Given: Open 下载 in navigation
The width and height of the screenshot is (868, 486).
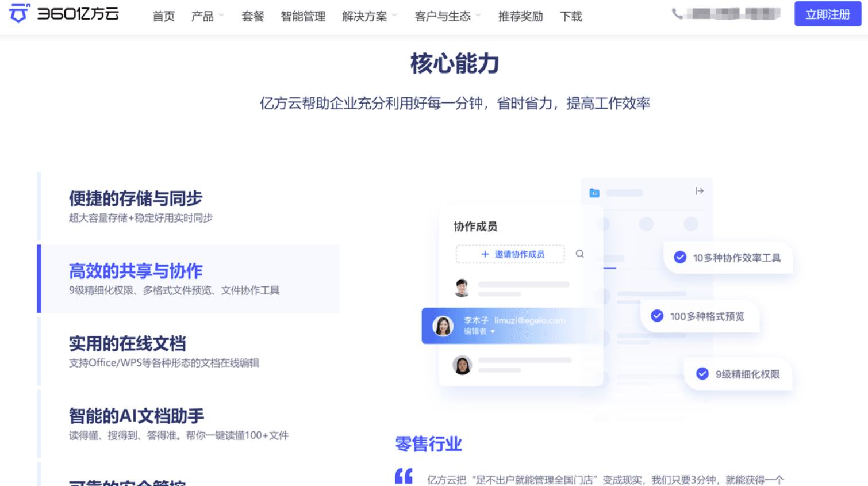Looking at the screenshot, I should click(571, 16).
